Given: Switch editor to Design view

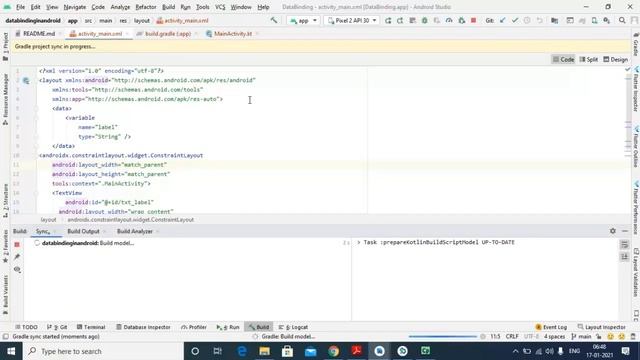Looking at the screenshot, I should 616,60.
